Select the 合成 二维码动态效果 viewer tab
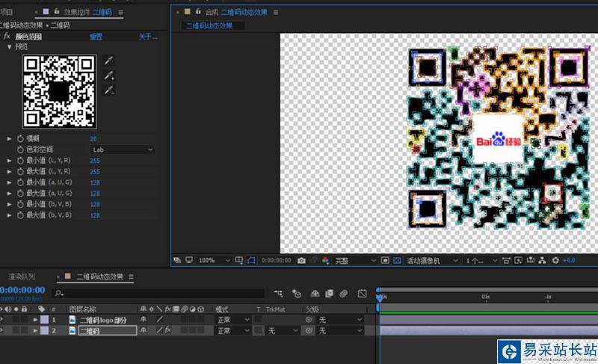 click(236, 12)
